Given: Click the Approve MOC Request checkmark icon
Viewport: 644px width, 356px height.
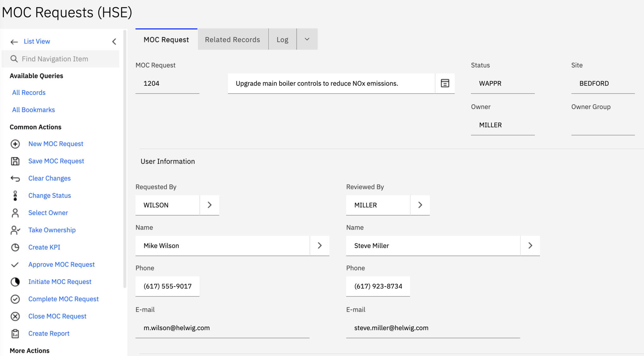Looking at the screenshot, I should [15, 265].
